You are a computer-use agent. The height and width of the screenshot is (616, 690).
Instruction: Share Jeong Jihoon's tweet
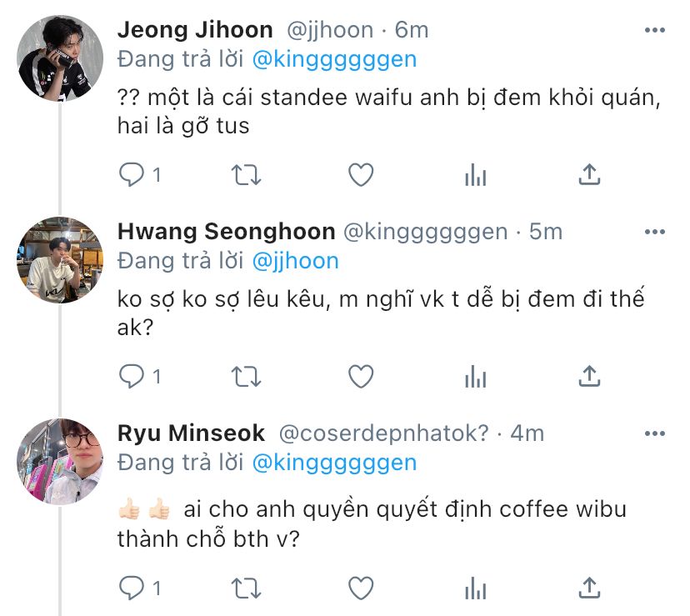[x=589, y=174]
